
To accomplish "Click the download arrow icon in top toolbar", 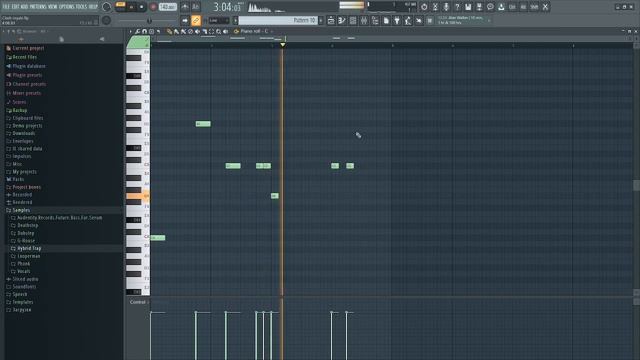I will click(501, 7).
